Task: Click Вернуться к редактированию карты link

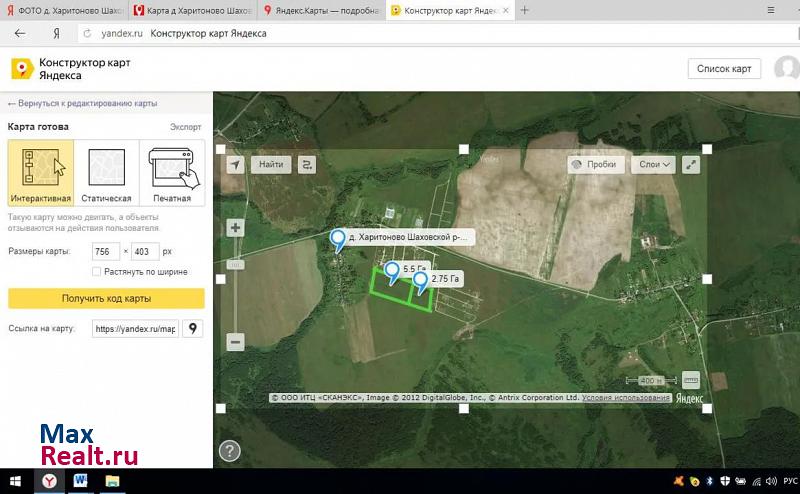Action: click(83, 103)
